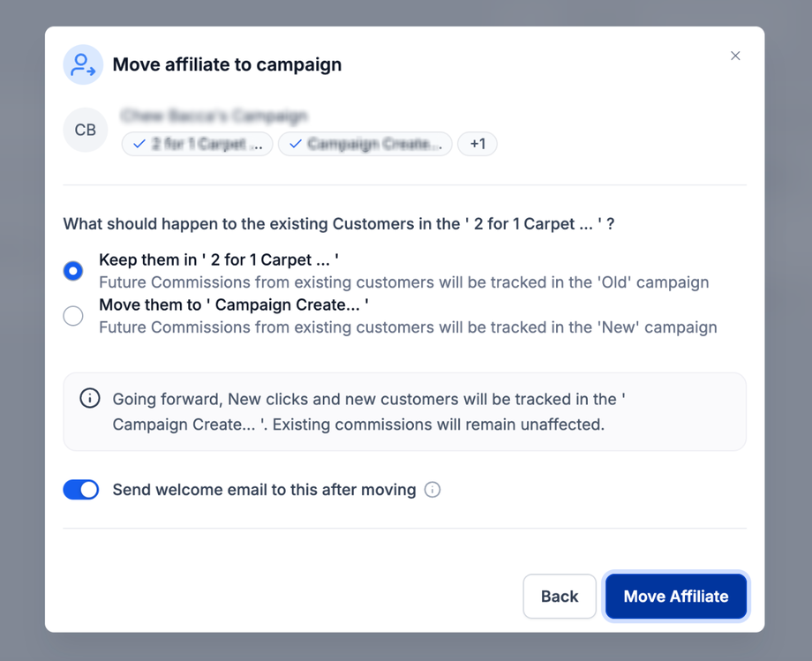Click info icon in the notice box
This screenshot has width=812, height=661.
[90, 399]
